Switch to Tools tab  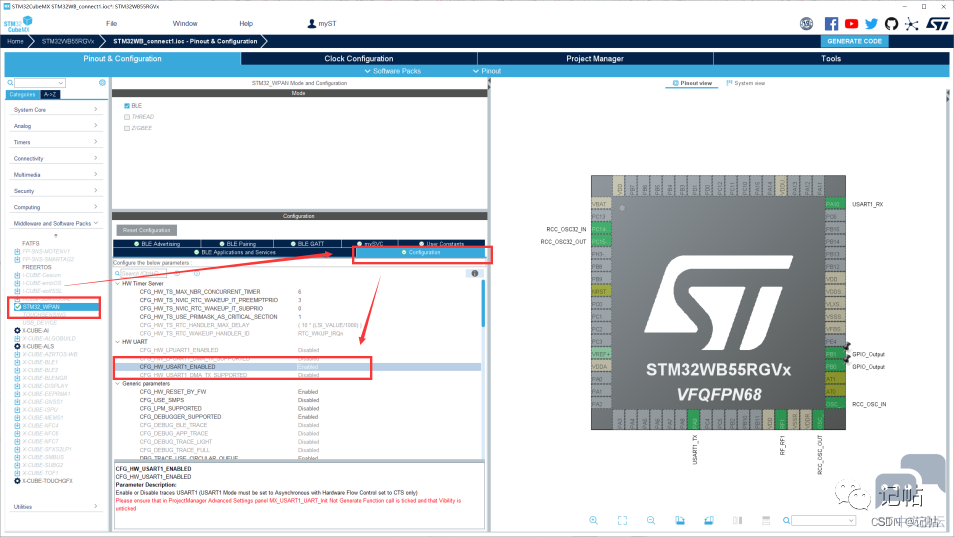[831, 58]
